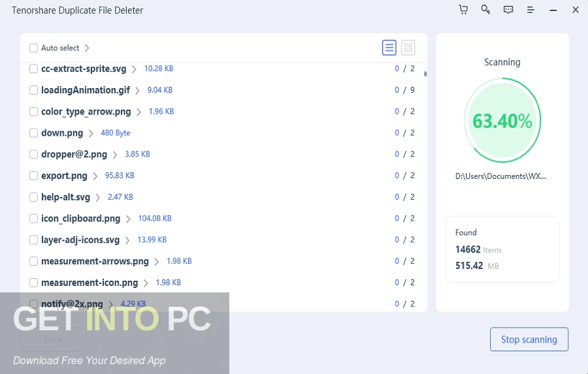Click the 480 Byte size value
Viewport: 588px width, 374px height.
point(116,132)
